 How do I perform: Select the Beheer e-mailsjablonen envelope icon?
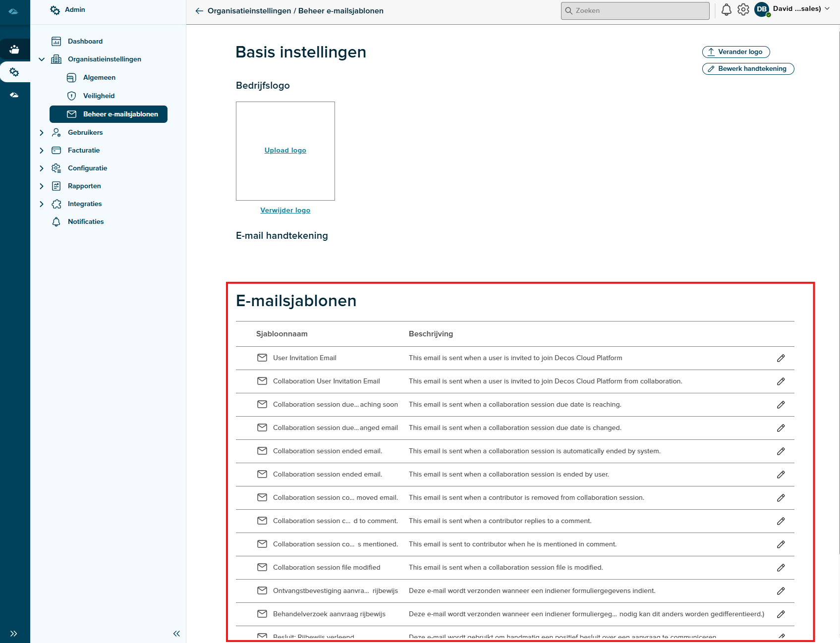(71, 114)
